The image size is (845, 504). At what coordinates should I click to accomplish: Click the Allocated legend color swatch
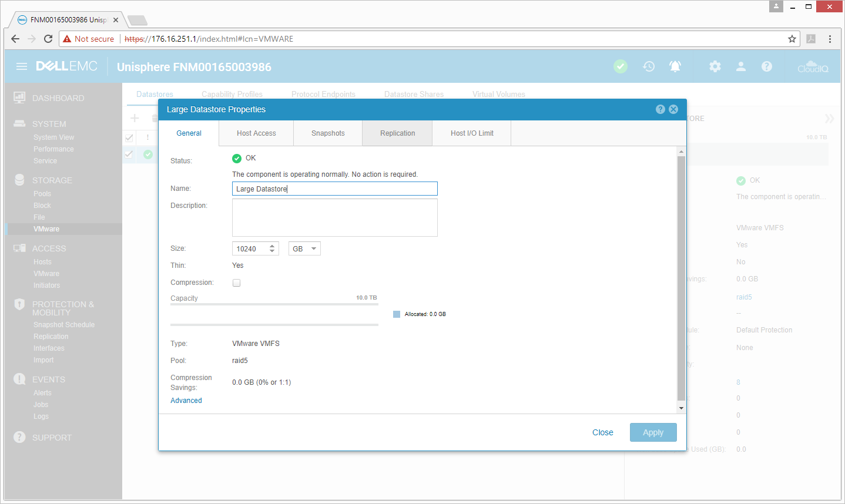pos(397,314)
